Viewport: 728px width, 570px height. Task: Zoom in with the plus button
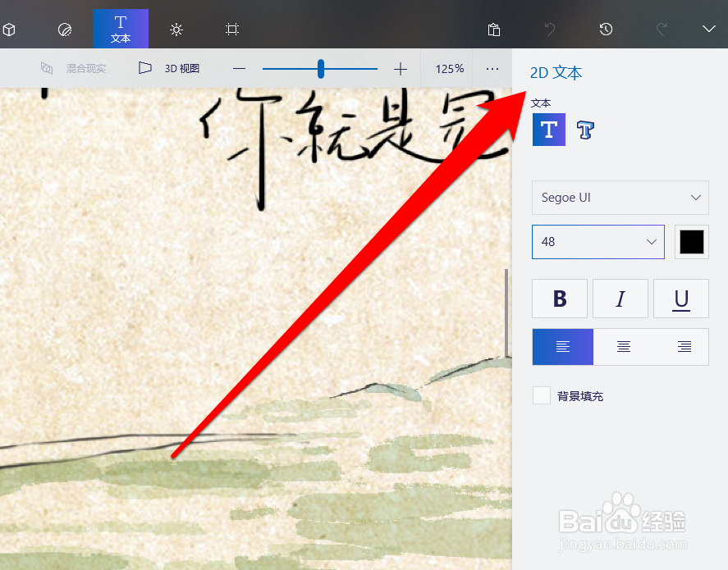coord(401,69)
